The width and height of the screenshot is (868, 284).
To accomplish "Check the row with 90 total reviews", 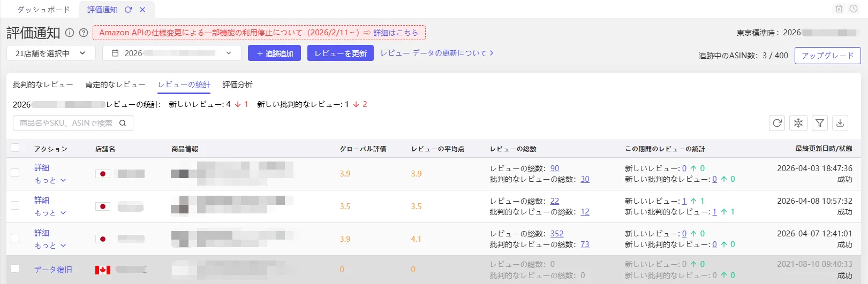I will point(15,173).
